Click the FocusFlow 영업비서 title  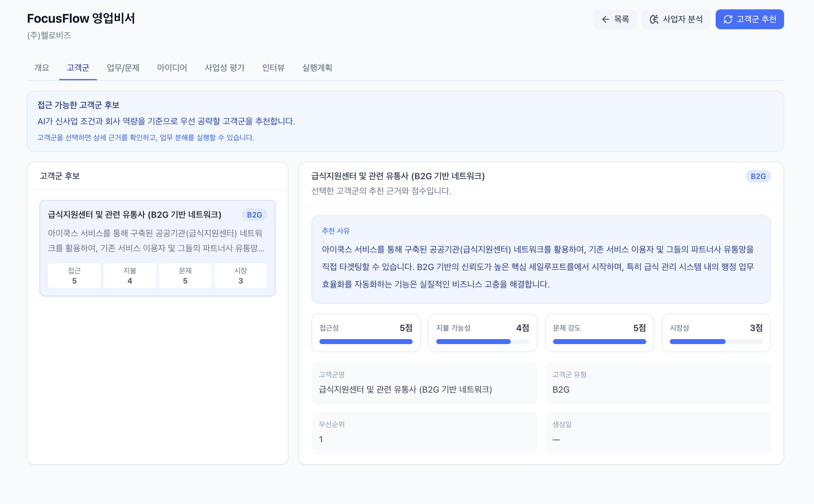click(81, 18)
